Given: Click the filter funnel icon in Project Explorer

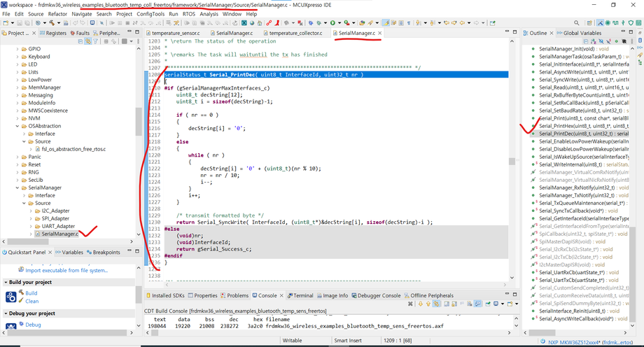Looking at the screenshot, I should (x=95, y=41).
